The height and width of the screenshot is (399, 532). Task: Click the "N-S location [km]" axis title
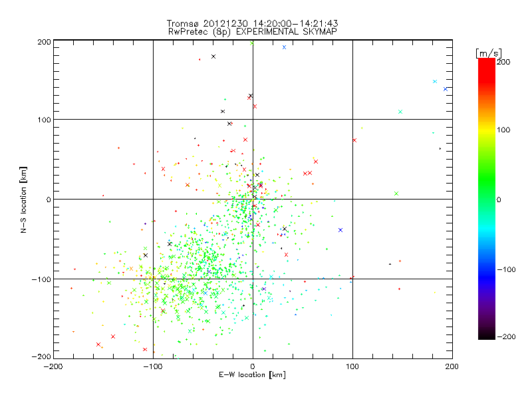[x=23, y=200]
